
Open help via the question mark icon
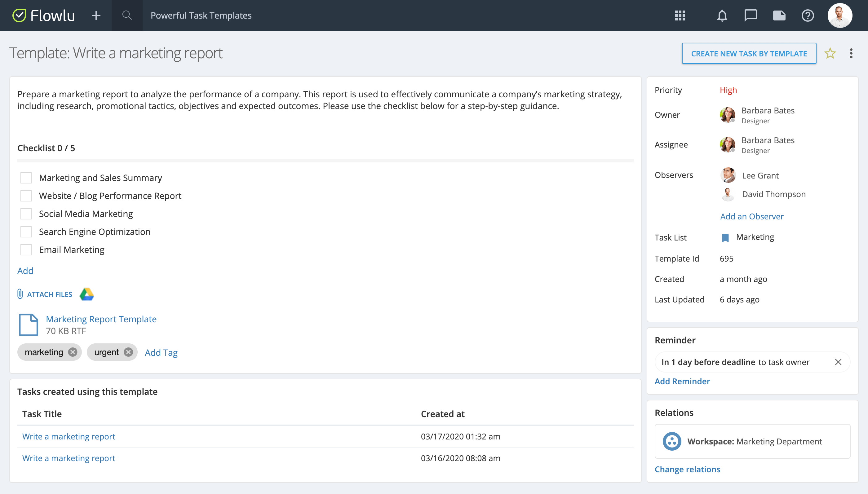click(x=808, y=15)
